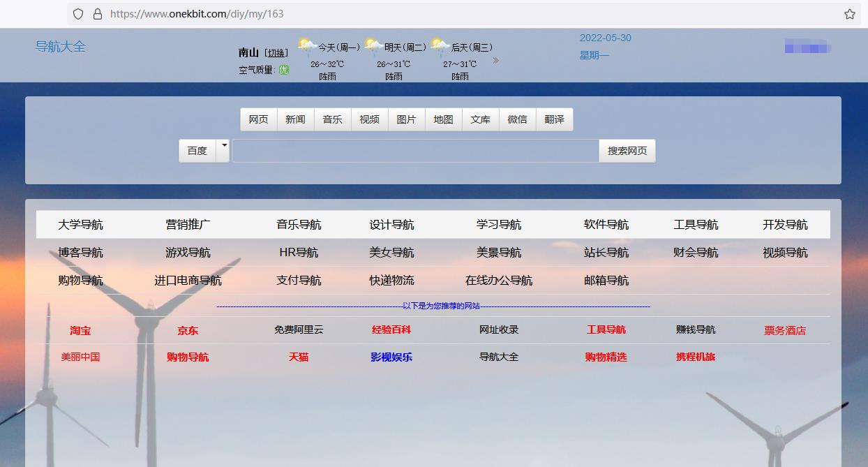Click the padlock site security icon
Image resolution: width=868 pixels, height=467 pixels.
click(x=97, y=14)
